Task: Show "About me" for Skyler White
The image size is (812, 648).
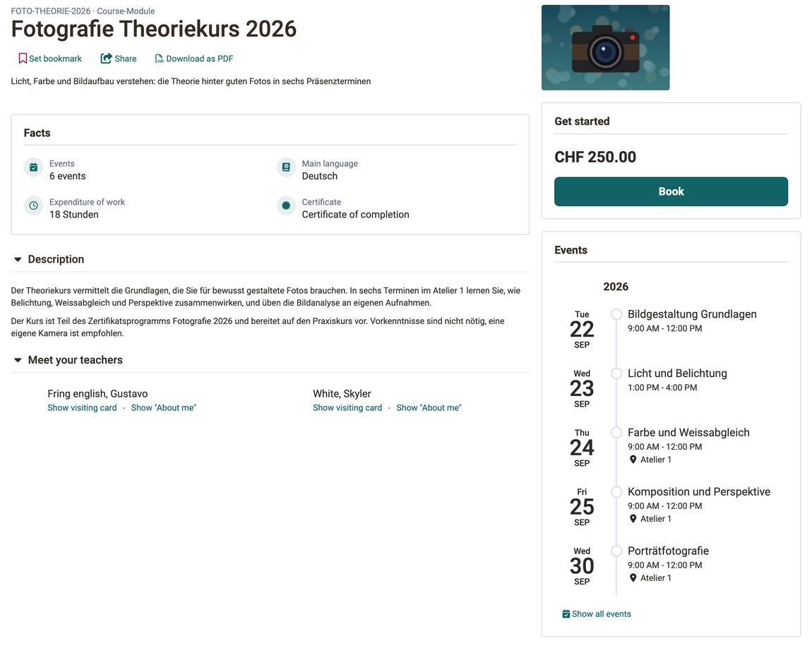Action: [x=429, y=408]
